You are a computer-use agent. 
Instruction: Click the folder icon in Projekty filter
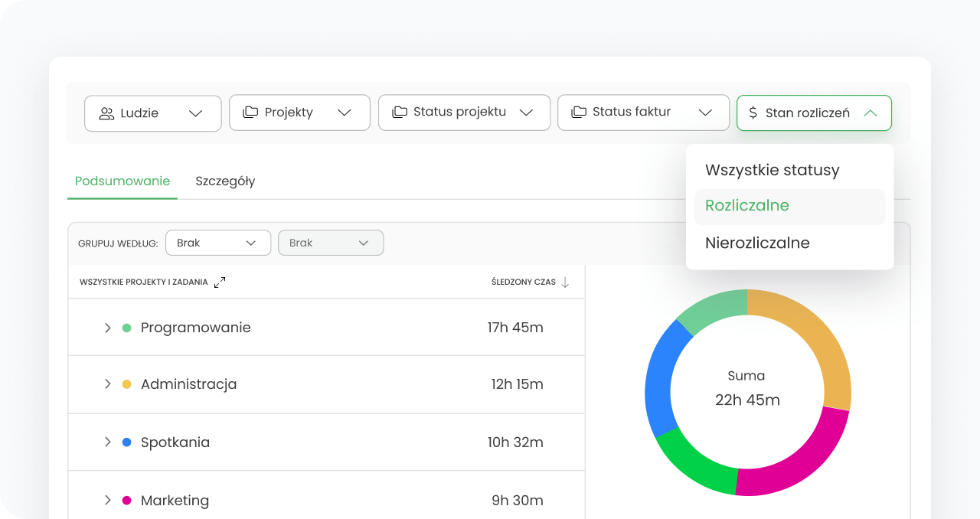pyautogui.click(x=250, y=113)
